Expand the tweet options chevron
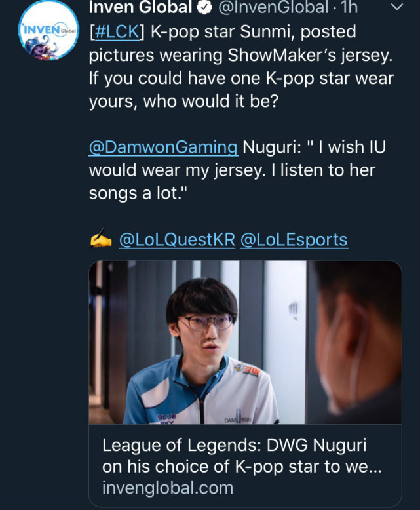Image resolution: width=420 pixels, height=510 pixels. pos(396,7)
